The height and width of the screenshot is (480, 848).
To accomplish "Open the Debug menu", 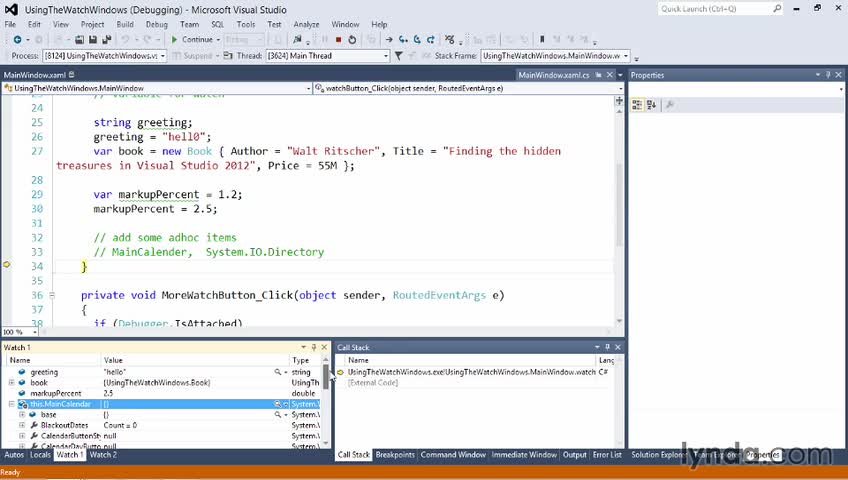I will tap(156, 24).
